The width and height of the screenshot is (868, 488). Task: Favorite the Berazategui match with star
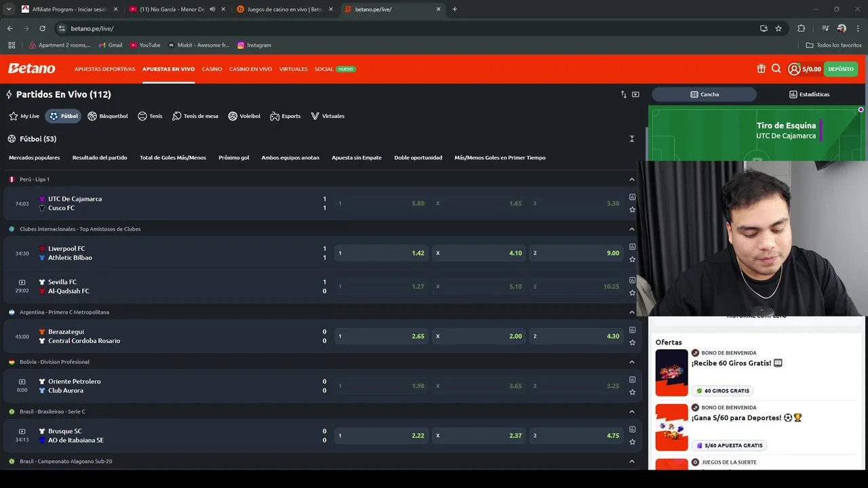coord(632,342)
